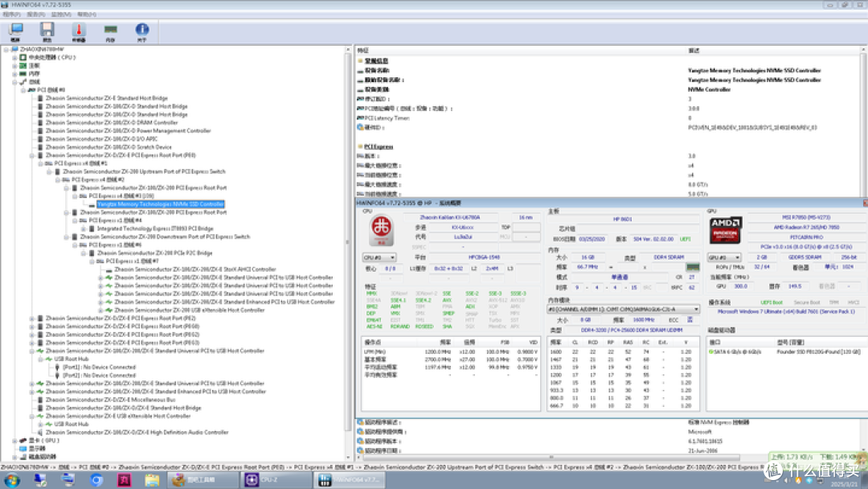Select ZX-200 PCIe P2C Bridge row
This screenshot has height=489, width=868.
(155, 253)
